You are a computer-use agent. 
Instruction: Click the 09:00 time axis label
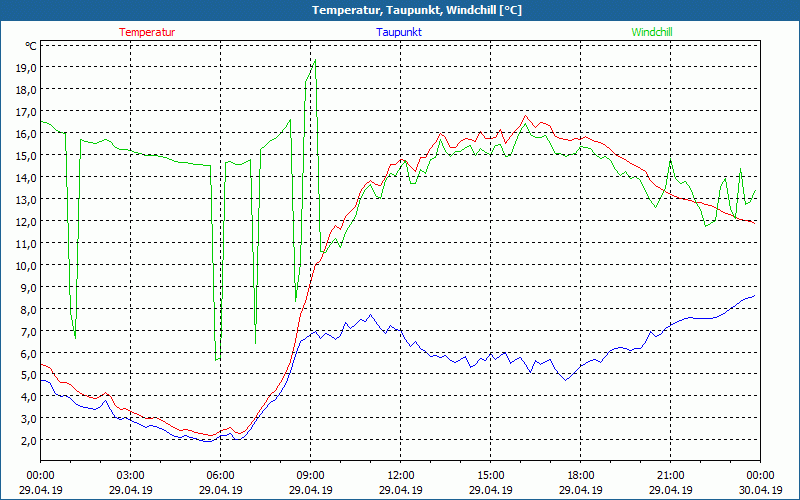pos(310,476)
